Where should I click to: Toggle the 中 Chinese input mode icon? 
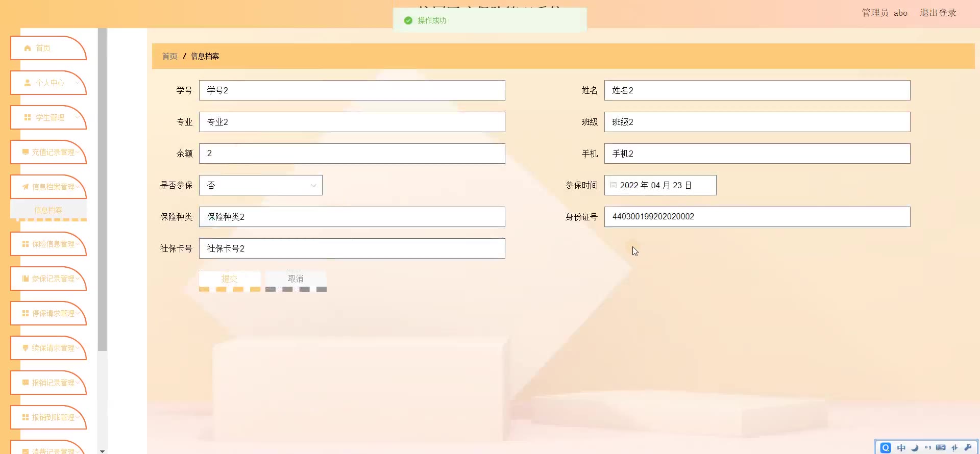(x=901, y=447)
